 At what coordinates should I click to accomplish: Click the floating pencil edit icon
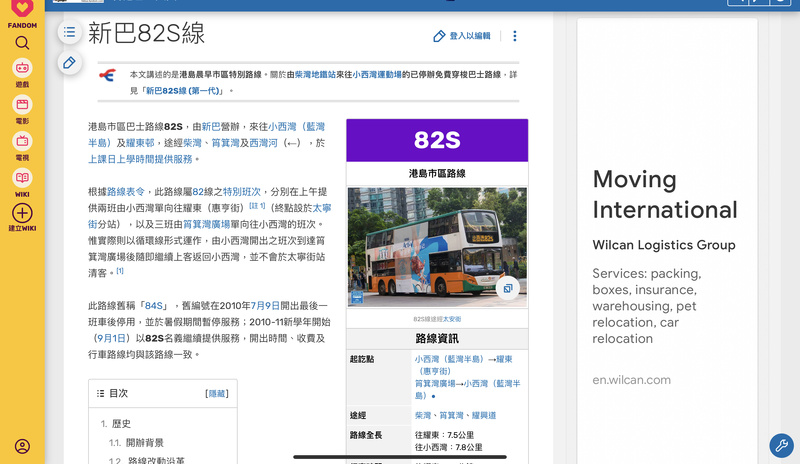point(69,63)
